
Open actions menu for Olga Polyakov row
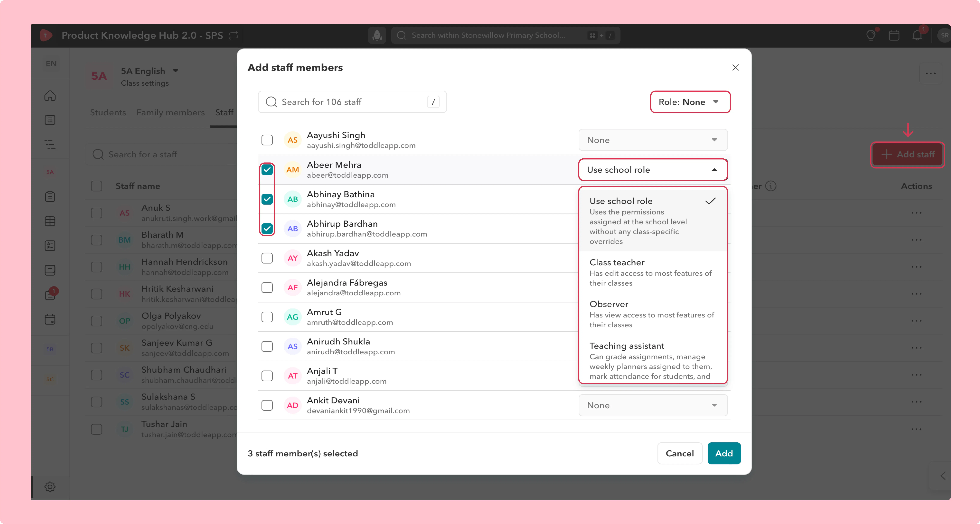point(916,321)
